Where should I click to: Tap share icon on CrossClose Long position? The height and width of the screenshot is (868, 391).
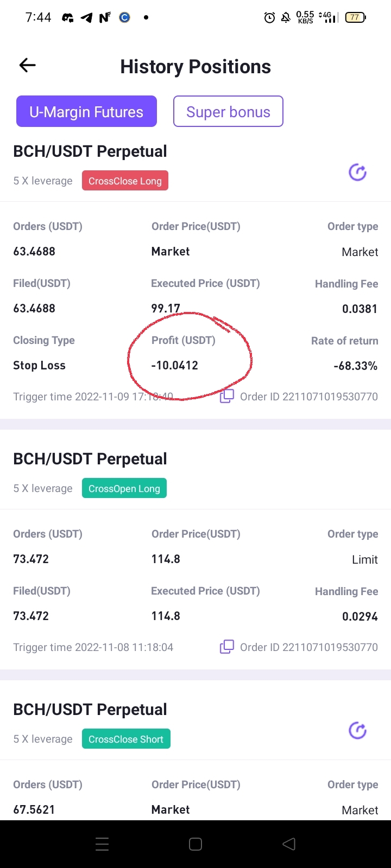(x=357, y=173)
